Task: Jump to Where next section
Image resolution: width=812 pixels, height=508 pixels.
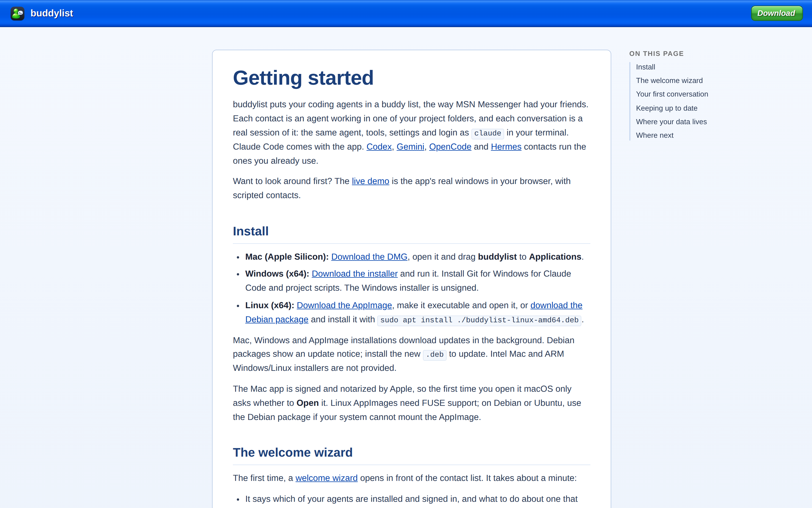Action: [654, 135]
